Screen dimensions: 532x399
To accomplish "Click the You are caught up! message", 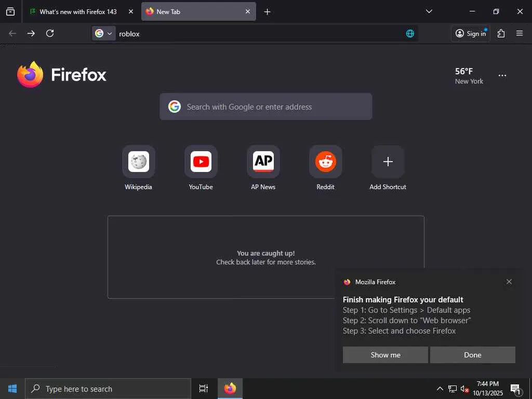I will point(265,253).
